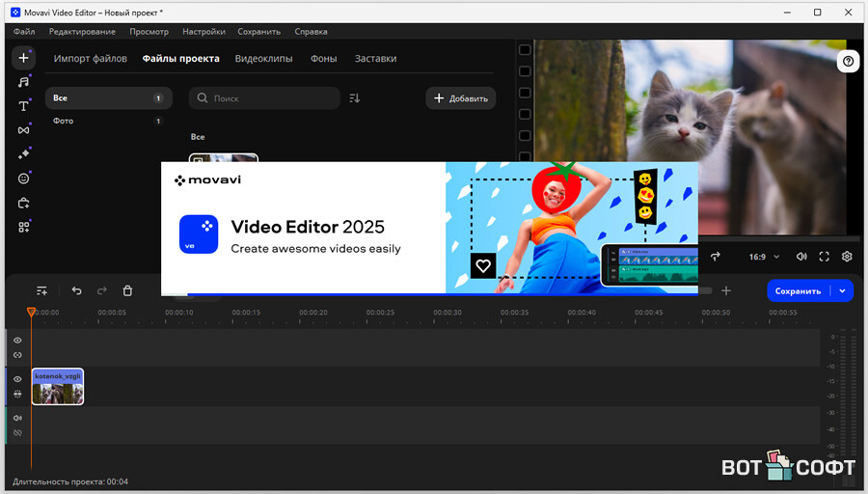Toggle the main video track lock icon
868x494 pixels.
point(17,394)
